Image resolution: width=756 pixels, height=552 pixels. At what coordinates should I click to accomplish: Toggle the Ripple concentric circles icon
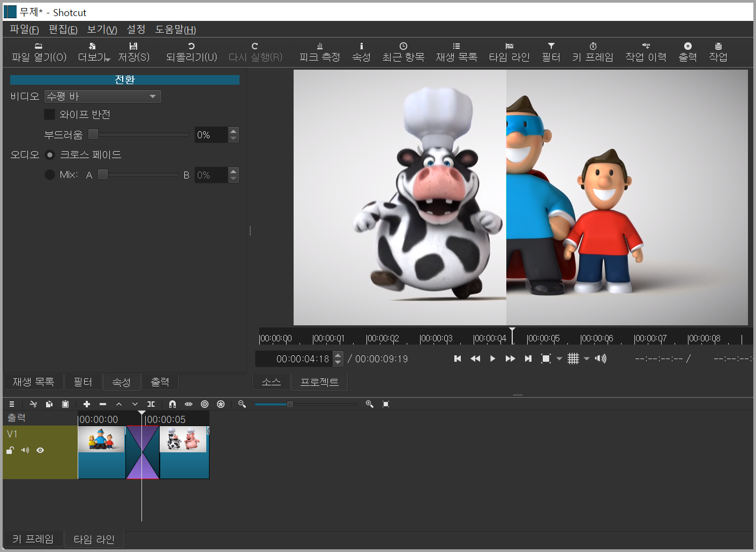[205, 404]
